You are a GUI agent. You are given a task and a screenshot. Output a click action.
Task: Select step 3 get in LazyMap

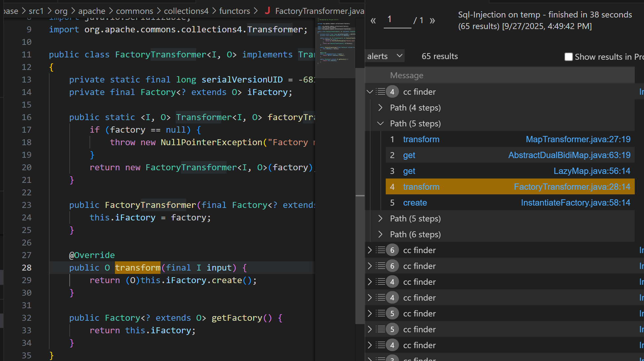point(409,171)
